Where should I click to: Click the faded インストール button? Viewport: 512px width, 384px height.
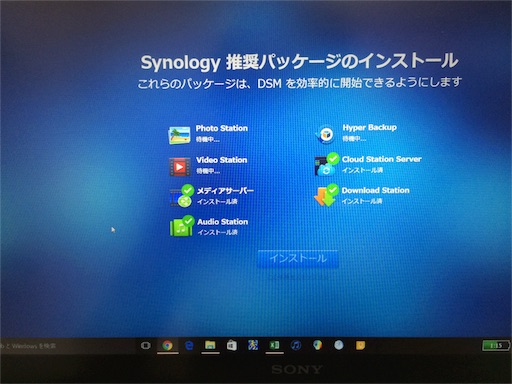tap(298, 258)
